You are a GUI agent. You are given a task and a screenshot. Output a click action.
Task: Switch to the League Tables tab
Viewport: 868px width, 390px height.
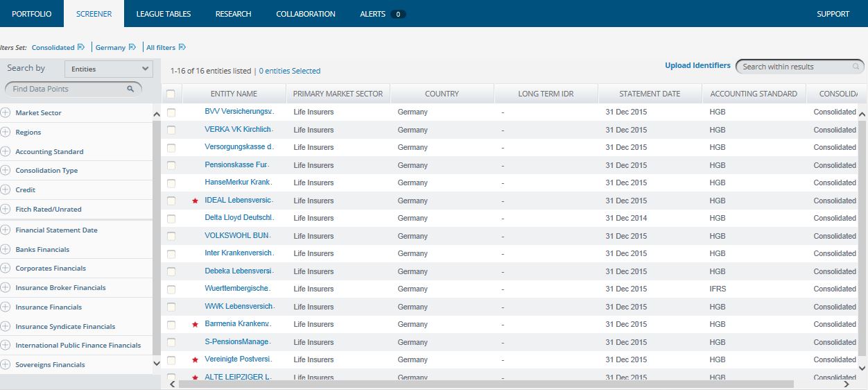pyautogui.click(x=164, y=14)
